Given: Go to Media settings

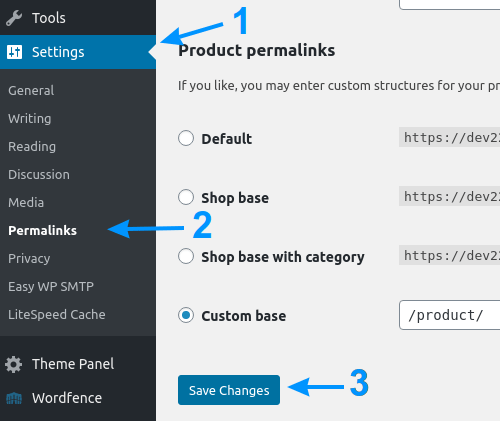Looking at the screenshot, I should point(26,203).
